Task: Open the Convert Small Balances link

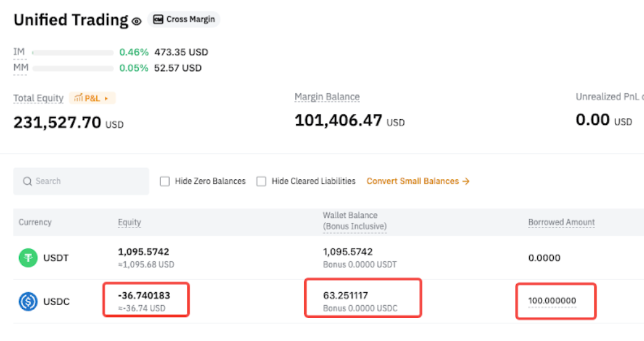Action: tap(412, 182)
